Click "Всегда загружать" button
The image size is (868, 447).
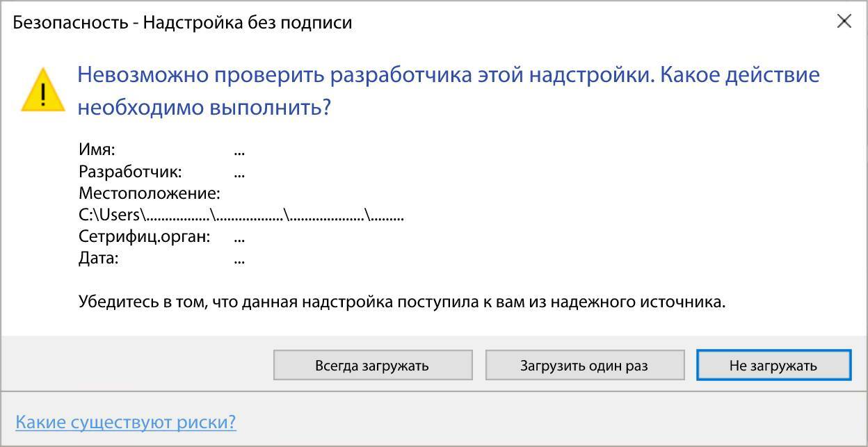click(372, 365)
